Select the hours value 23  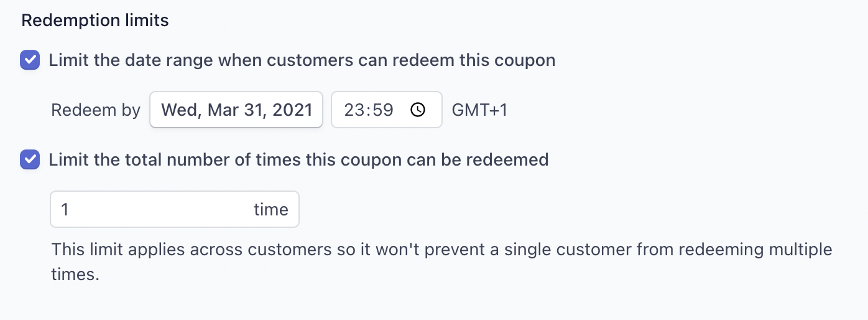click(354, 110)
